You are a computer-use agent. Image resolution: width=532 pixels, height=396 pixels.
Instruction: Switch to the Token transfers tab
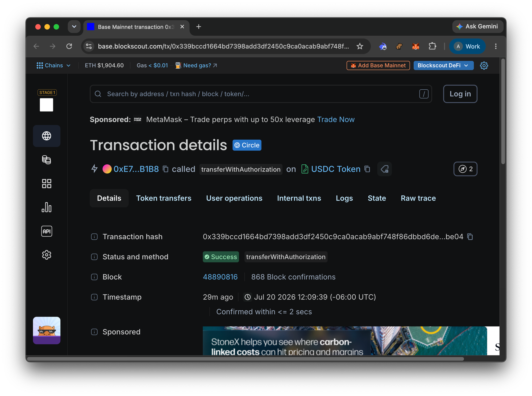pyautogui.click(x=164, y=198)
